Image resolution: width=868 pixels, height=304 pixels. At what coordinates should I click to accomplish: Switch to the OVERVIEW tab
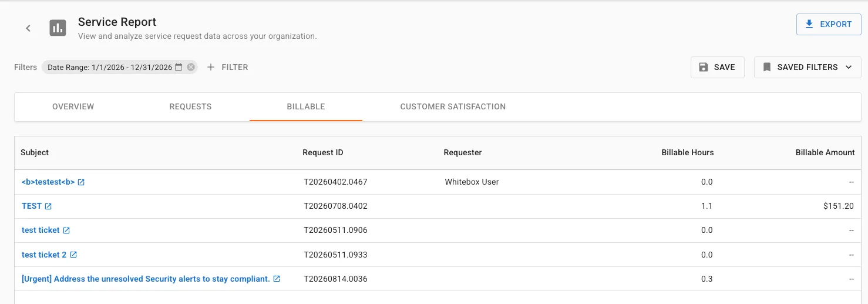click(73, 106)
